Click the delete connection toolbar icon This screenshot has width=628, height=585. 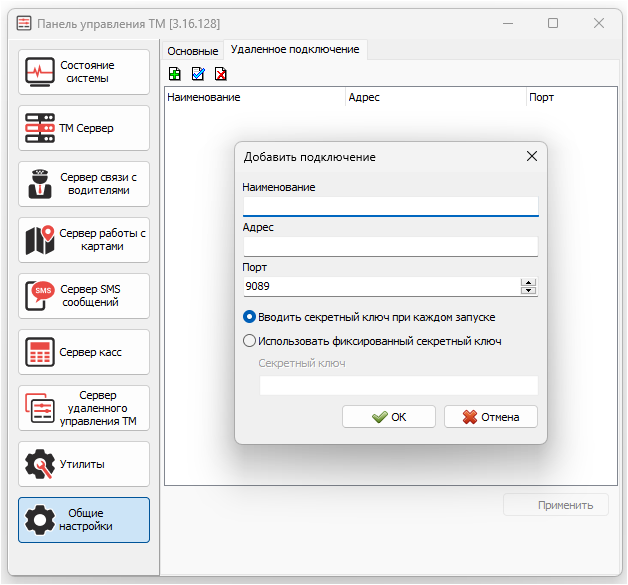(x=221, y=74)
